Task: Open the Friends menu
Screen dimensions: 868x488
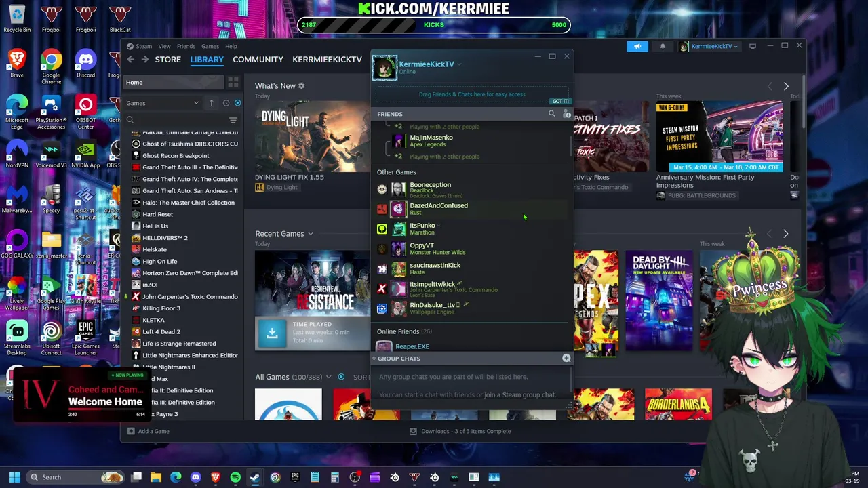Action: point(186,47)
